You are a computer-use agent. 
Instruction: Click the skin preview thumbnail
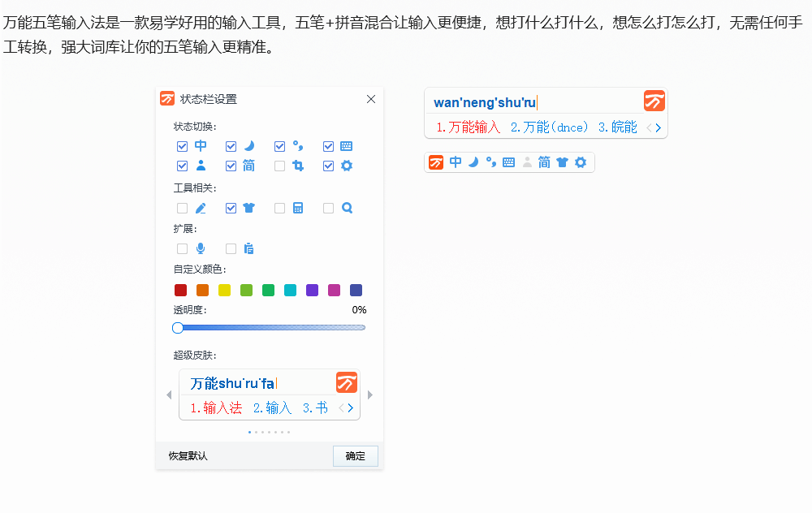coord(270,395)
